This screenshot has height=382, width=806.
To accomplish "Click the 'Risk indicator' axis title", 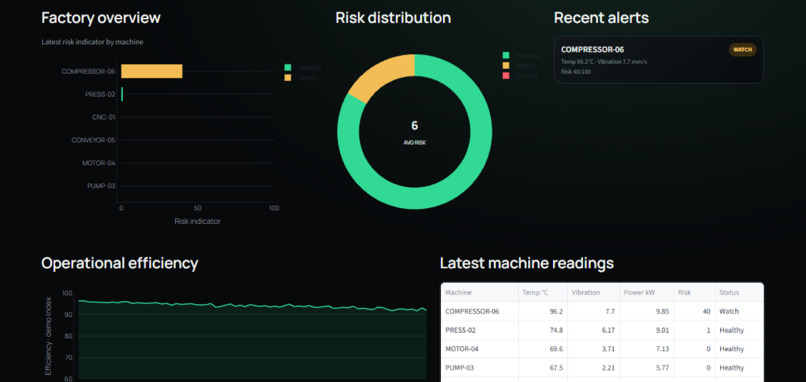I will point(197,221).
